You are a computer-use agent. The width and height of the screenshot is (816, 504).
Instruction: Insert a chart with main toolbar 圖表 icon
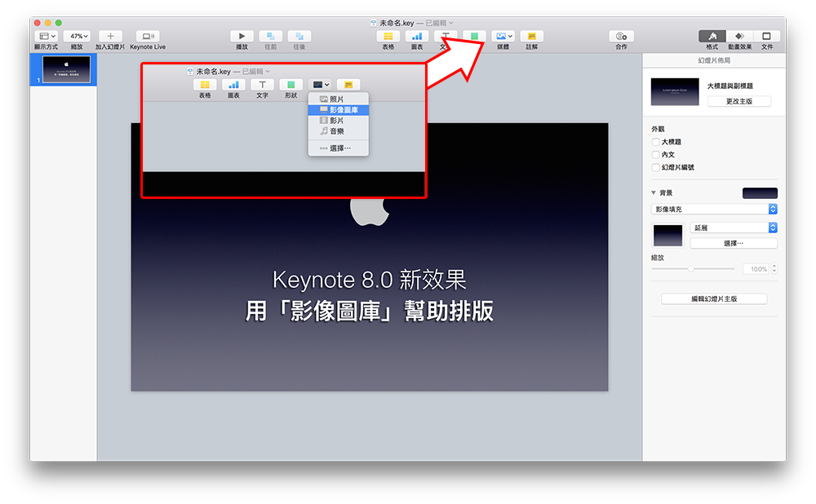(x=417, y=36)
